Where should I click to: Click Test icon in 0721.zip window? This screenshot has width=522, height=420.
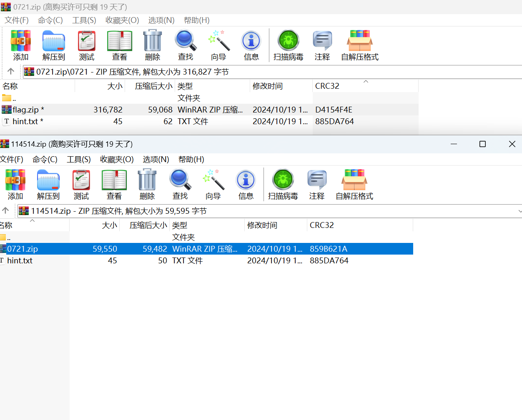(87, 41)
